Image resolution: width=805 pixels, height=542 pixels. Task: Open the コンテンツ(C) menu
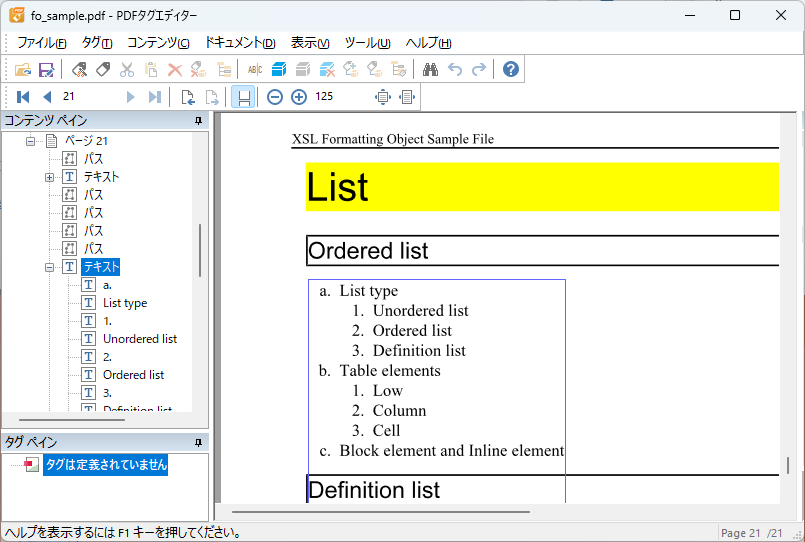click(158, 43)
